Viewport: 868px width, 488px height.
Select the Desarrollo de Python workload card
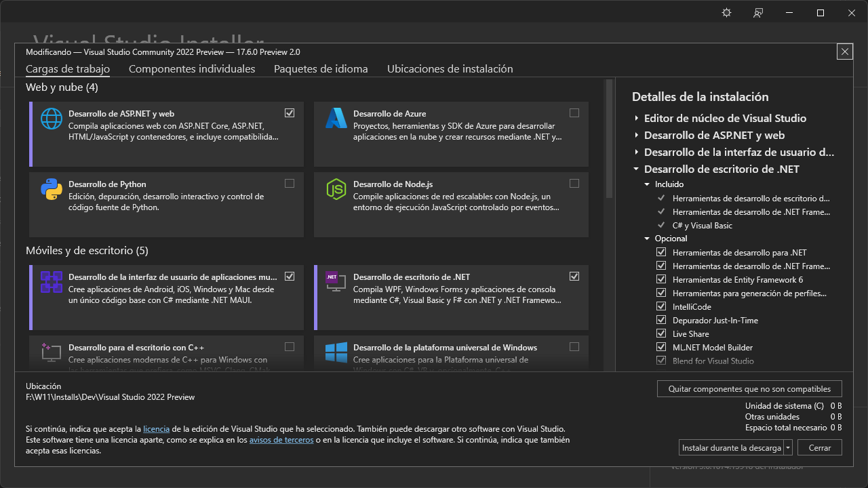(x=166, y=205)
